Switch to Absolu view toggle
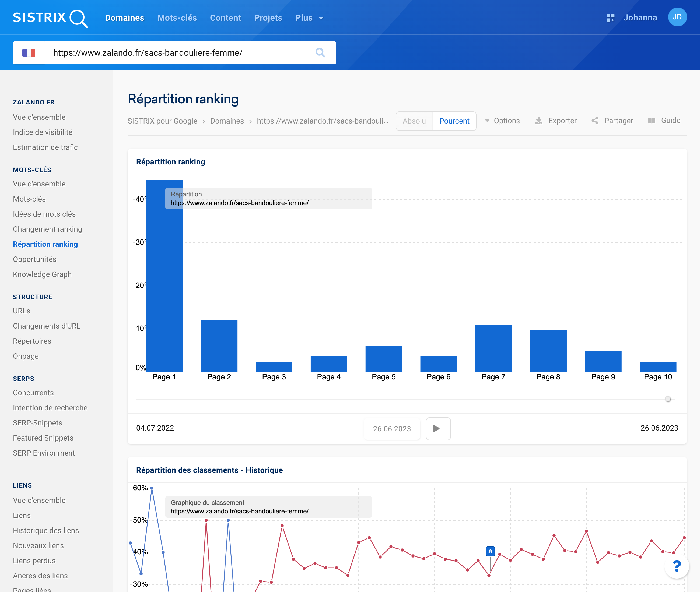 pos(414,121)
